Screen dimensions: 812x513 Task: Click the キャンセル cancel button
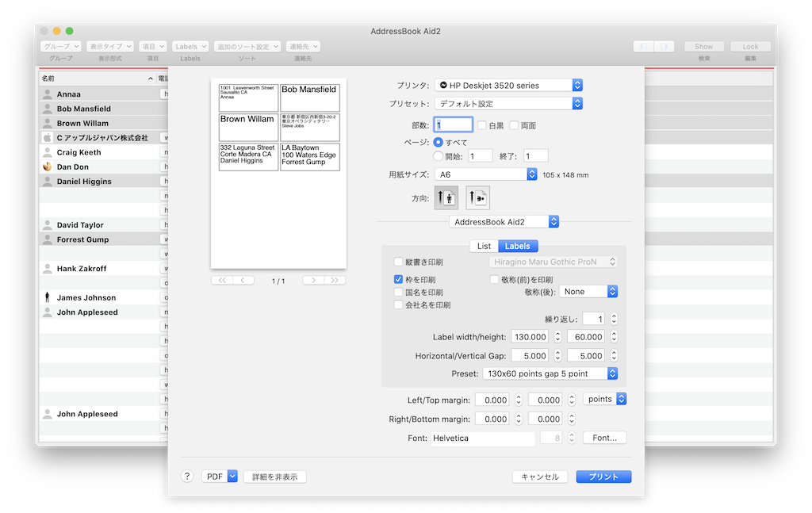(x=540, y=477)
